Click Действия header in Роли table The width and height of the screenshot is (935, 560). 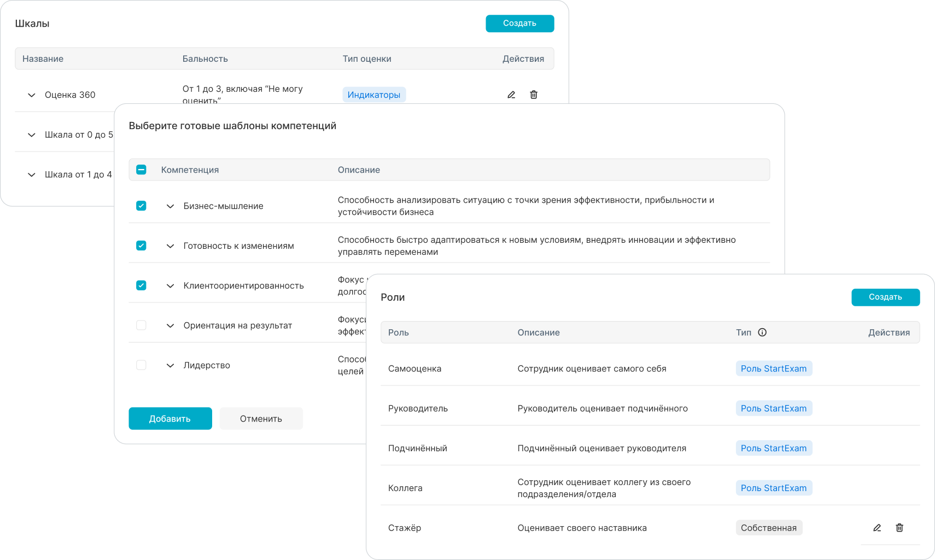pyautogui.click(x=889, y=332)
